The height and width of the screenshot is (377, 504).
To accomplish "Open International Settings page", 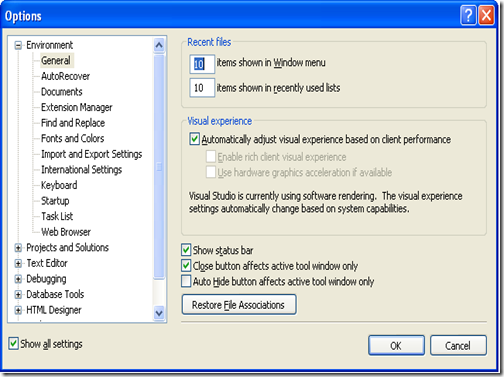I will [x=82, y=170].
